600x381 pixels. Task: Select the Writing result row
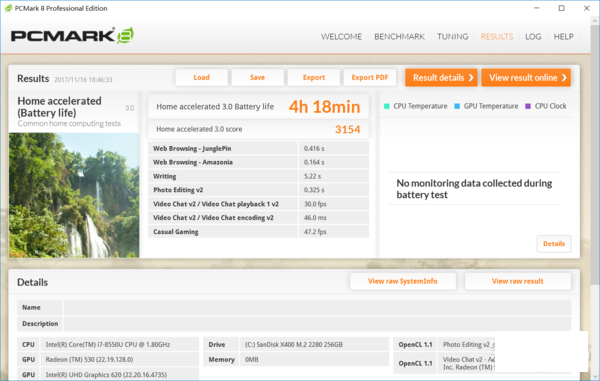258,176
